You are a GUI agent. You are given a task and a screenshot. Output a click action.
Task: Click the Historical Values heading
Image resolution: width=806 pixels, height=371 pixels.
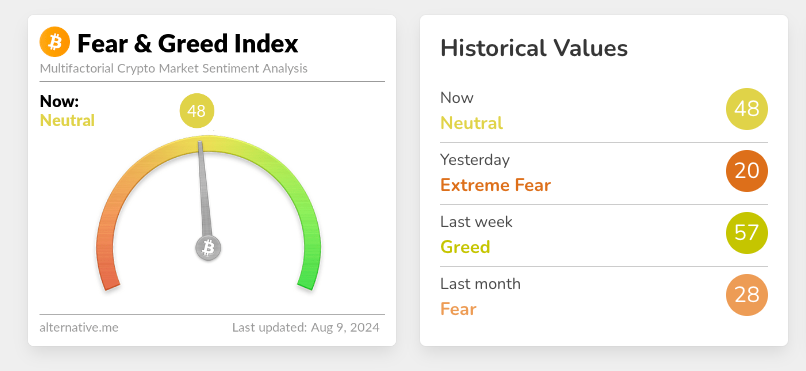(534, 48)
